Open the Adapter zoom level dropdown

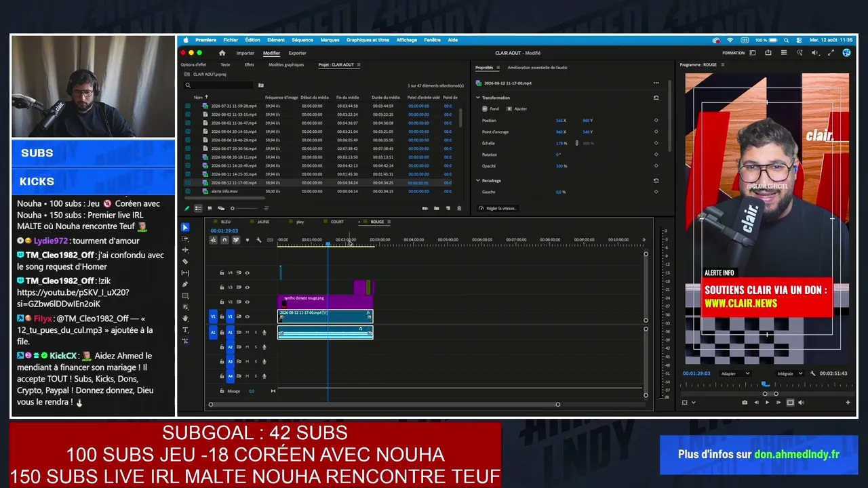[735, 373]
